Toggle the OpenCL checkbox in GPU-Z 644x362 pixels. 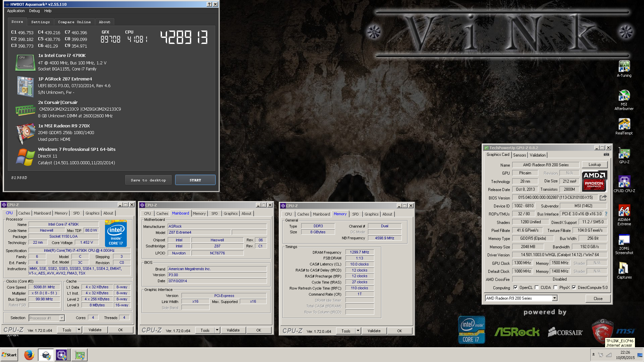[x=516, y=288]
